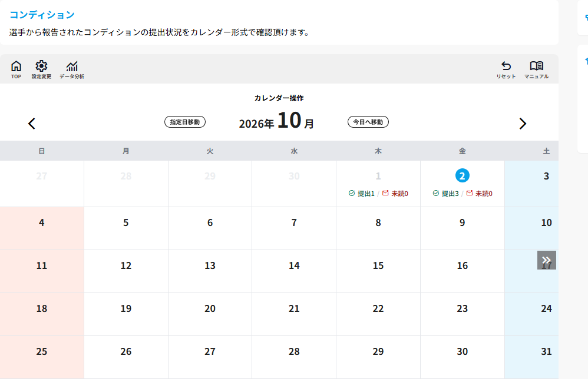588x379 pixels.
Task: Click the 今日へ移動 button
Action: pyautogui.click(x=368, y=122)
